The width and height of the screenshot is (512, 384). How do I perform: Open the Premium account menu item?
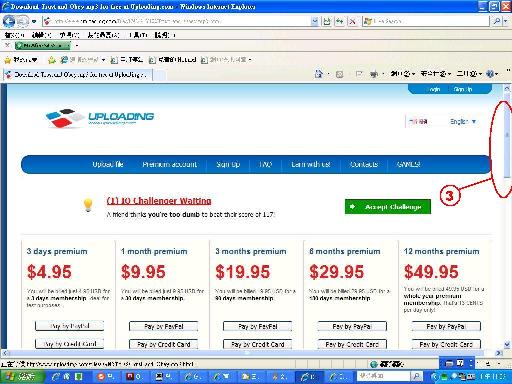(x=169, y=164)
